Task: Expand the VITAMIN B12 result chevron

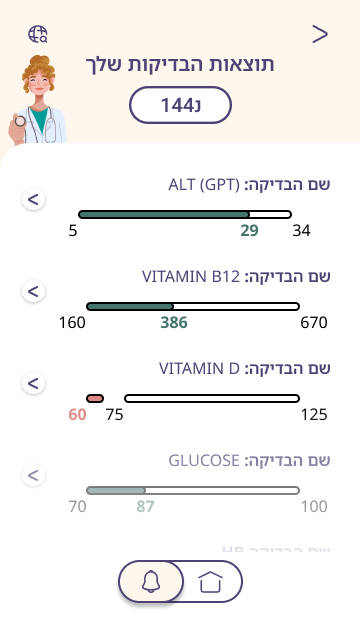Action: click(33, 291)
